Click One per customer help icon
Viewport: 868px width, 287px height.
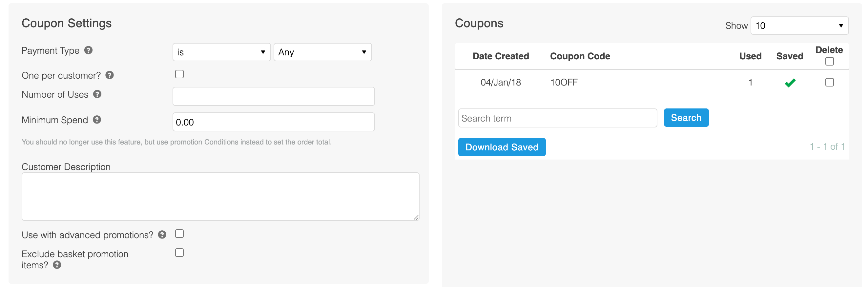(110, 75)
